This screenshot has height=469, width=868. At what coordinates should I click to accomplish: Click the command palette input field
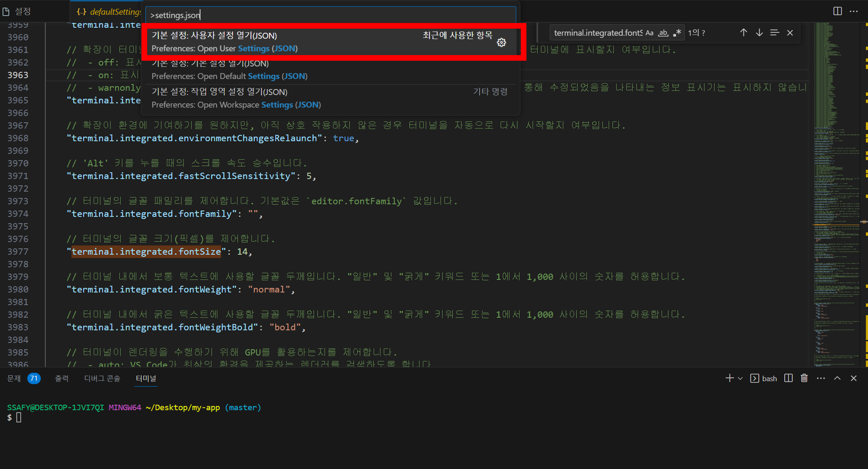pos(330,15)
